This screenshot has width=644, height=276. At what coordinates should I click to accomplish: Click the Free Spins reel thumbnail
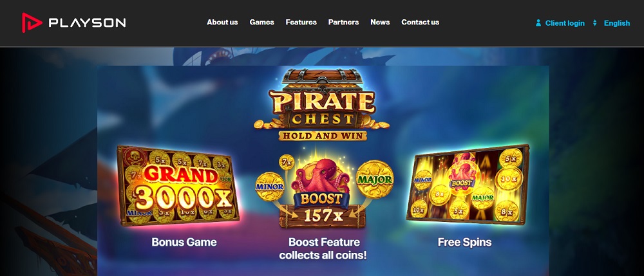coord(468,185)
